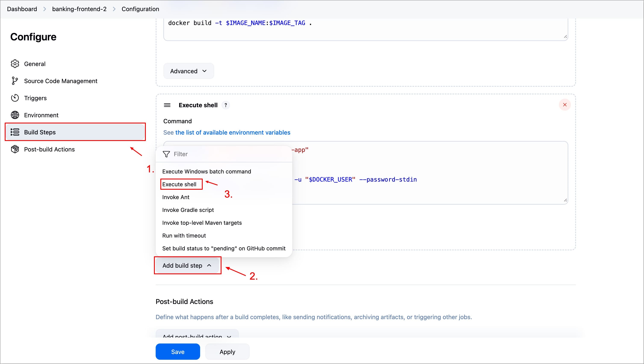This screenshot has height=364, width=644.
Task: Click the Environment globe icon
Action: [15, 115]
